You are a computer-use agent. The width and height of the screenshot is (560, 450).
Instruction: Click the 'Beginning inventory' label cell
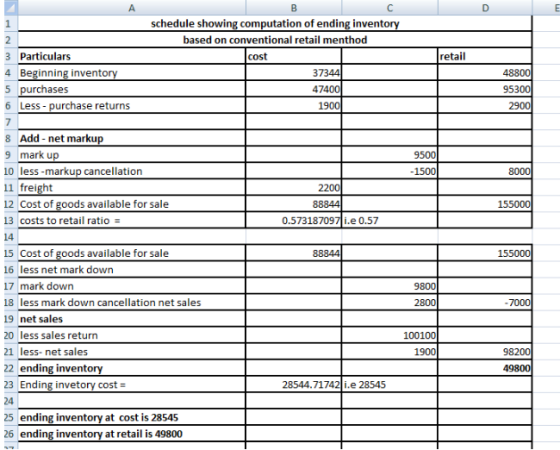[132, 72]
